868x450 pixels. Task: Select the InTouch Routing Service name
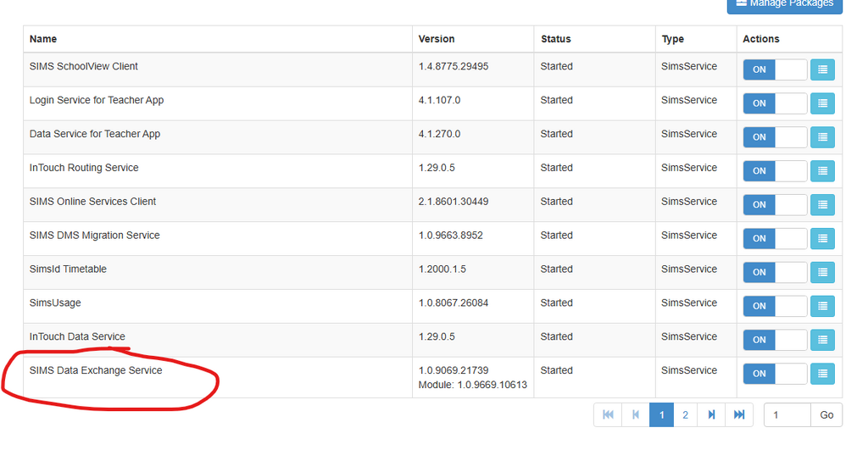pos(84,168)
